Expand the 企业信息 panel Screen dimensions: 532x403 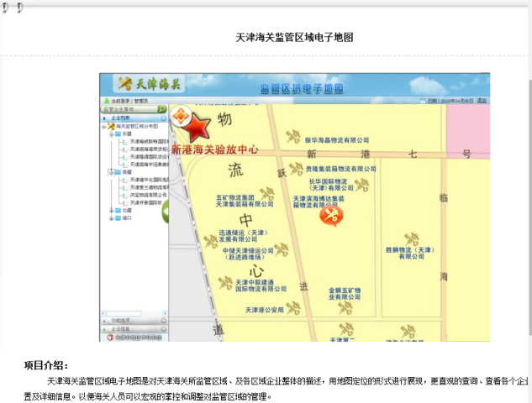click(x=164, y=329)
